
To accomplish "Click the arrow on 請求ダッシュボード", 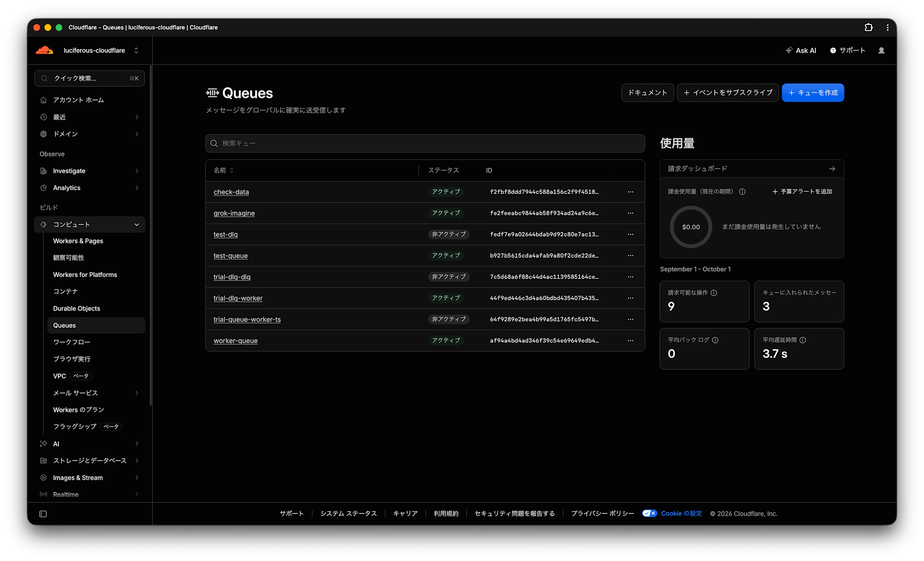I will [832, 169].
